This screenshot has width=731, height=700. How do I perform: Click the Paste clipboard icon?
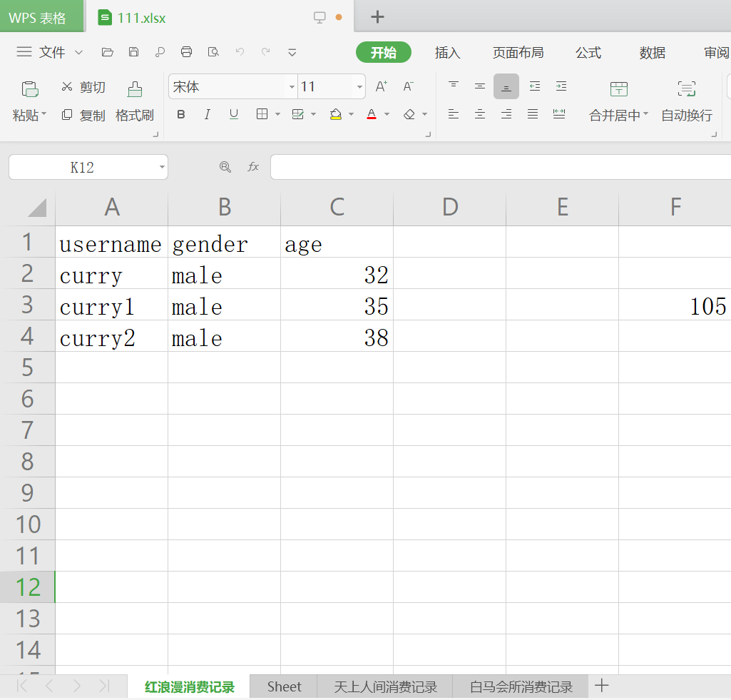[30, 89]
